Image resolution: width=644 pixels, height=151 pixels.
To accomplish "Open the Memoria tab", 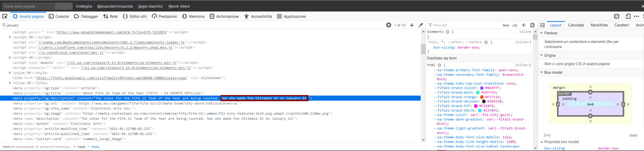I will tap(193, 16).
